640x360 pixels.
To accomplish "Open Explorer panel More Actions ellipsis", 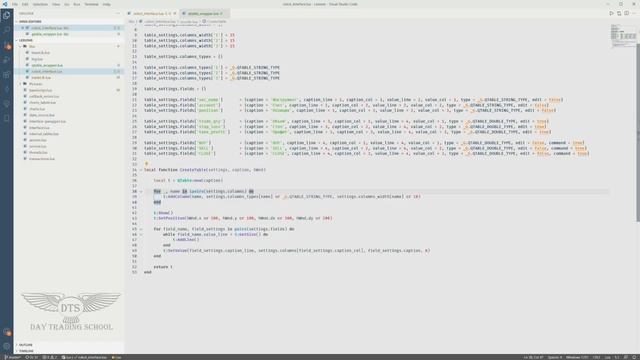I will pyautogui.click(x=118, y=13).
